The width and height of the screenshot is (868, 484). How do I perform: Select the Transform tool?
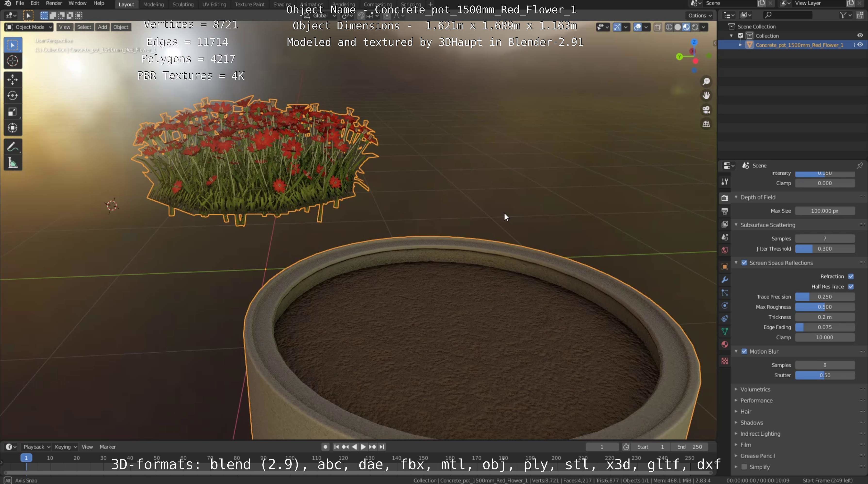(x=13, y=128)
